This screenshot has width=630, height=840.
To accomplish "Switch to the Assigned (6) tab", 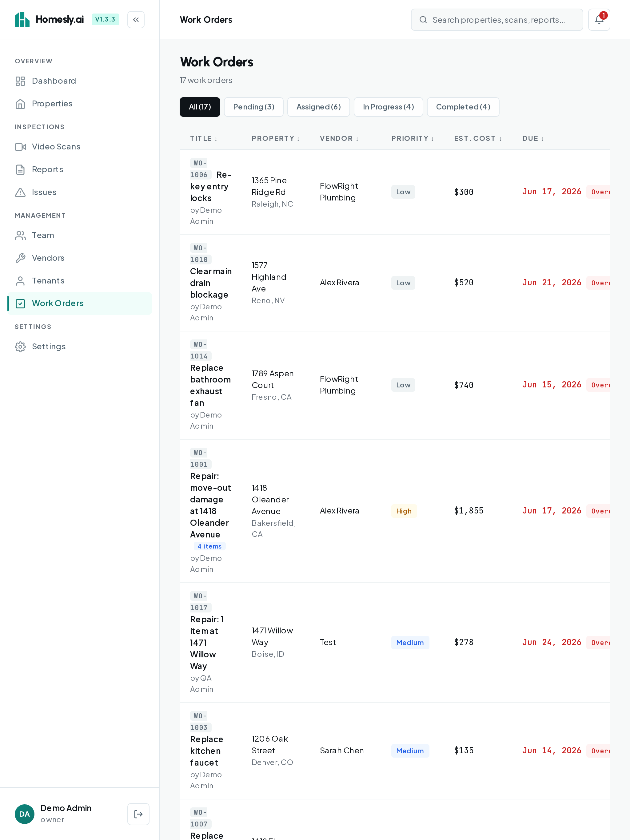I will [x=318, y=107].
